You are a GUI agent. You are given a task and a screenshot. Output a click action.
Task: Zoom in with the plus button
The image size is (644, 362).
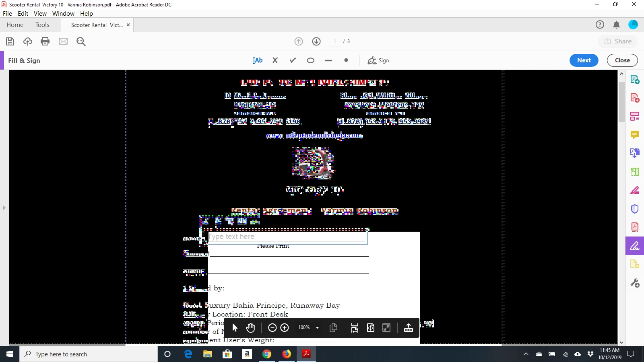click(285, 328)
